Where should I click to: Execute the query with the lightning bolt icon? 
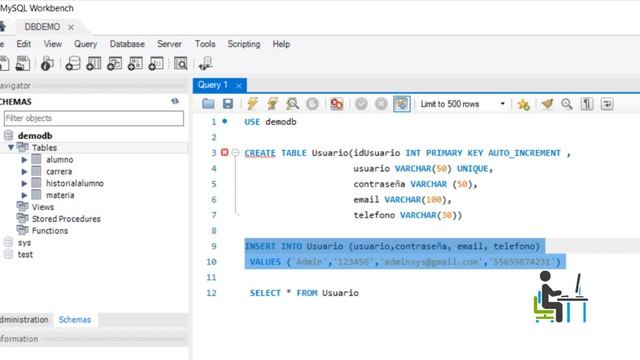(x=252, y=104)
